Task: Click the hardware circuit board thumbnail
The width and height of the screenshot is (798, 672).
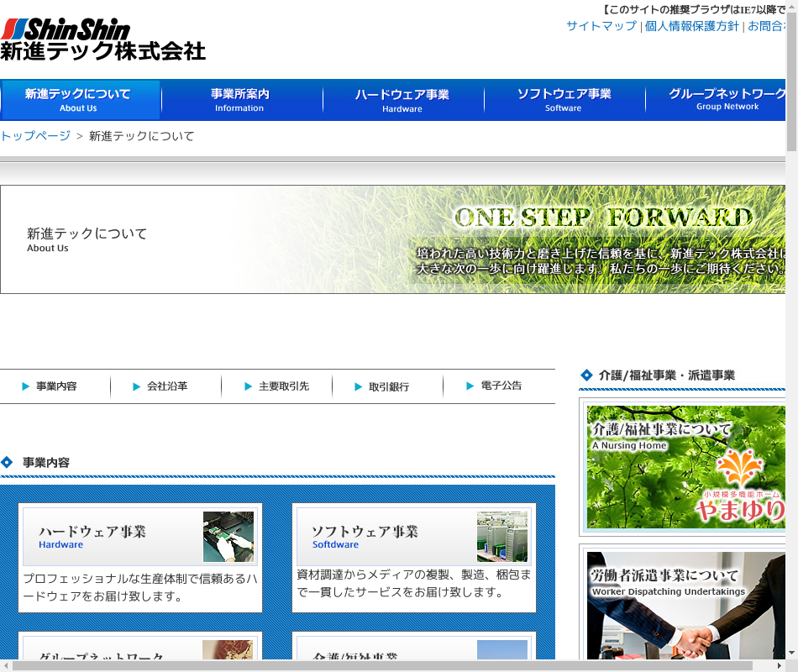Action: pos(228,537)
